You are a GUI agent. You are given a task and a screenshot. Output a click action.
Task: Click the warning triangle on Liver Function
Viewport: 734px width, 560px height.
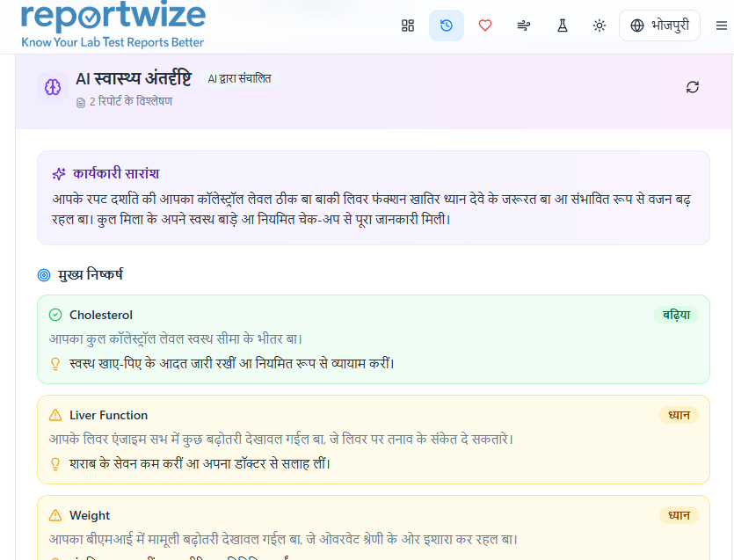click(x=55, y=413)
